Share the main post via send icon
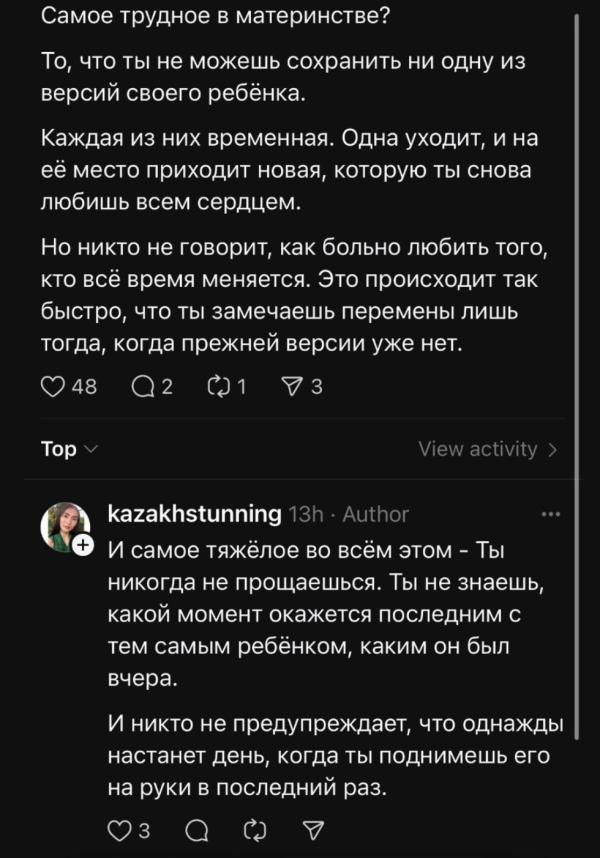This screenshot has height=858, width=600. pos(291,387)
